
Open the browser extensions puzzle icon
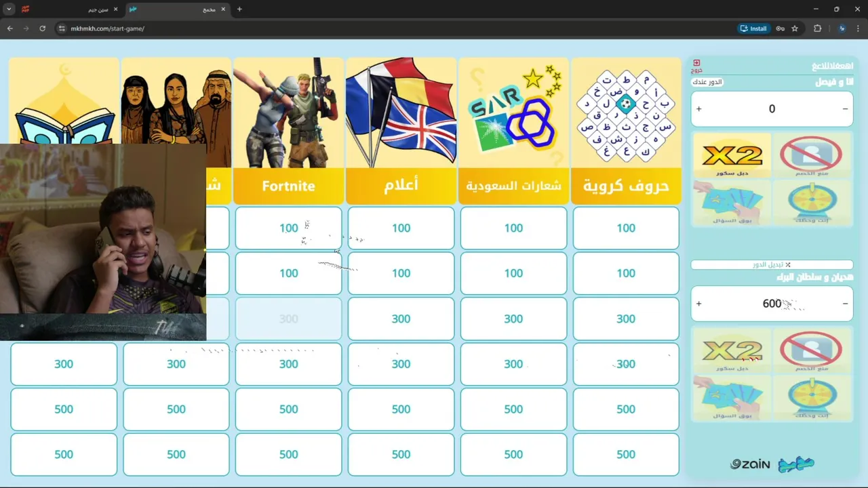click(817, 28)
